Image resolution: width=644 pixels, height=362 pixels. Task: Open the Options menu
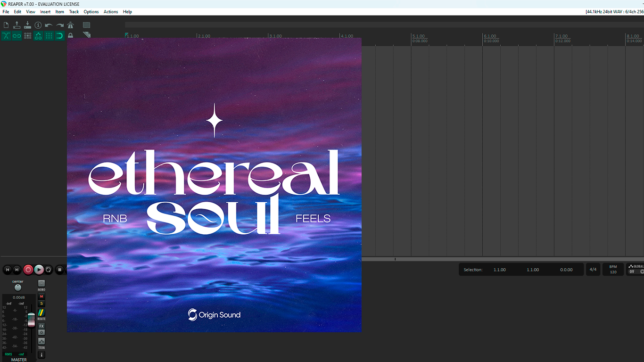tap(91, 12)
